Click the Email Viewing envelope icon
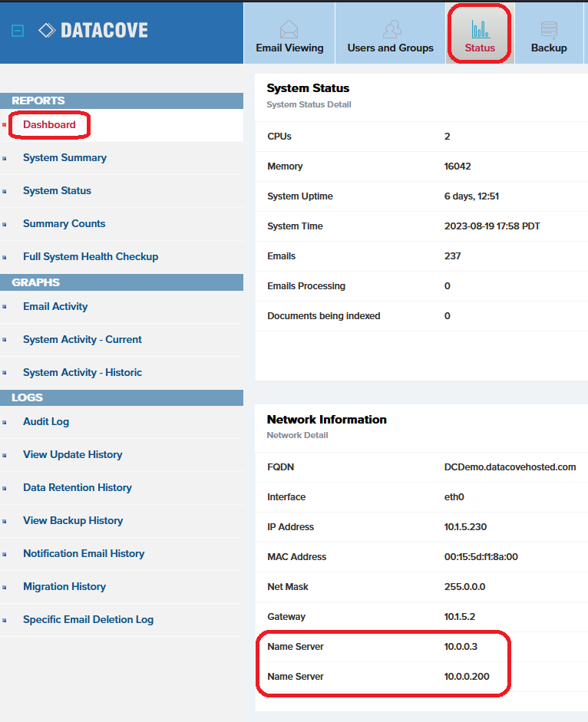 pos(289,29)
